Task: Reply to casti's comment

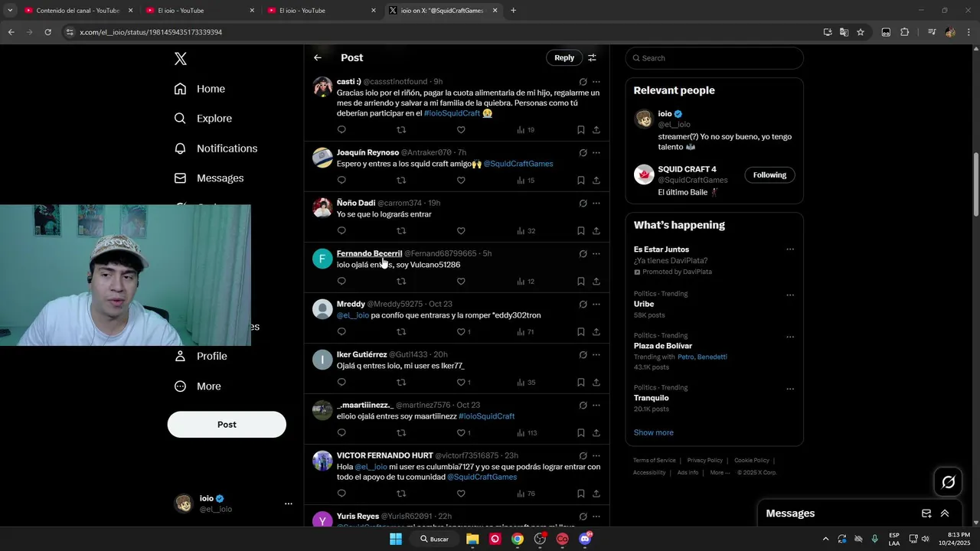Action: (341, 130)
